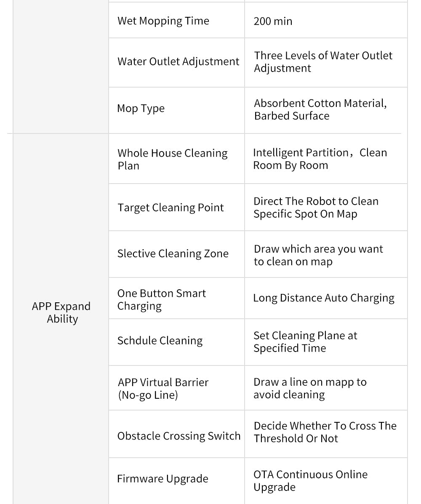Click the Target Cleaning Point label
The image size is (421, 504).
pyautogui.click(x=171, y=208)
